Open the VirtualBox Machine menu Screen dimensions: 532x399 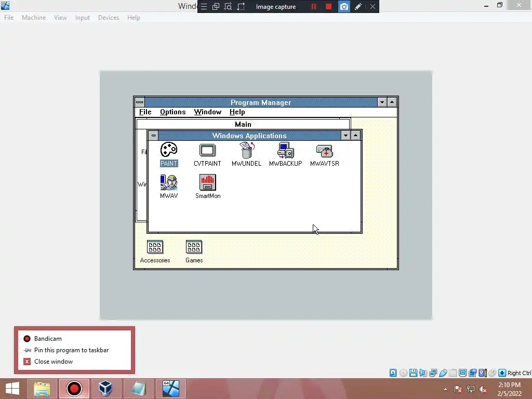34,18
